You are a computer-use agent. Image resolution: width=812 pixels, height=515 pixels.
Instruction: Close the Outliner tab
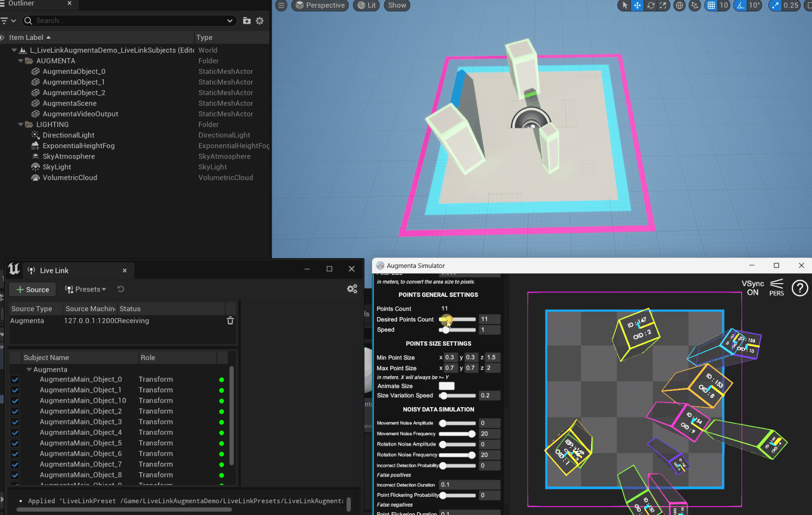coord(69,3)
